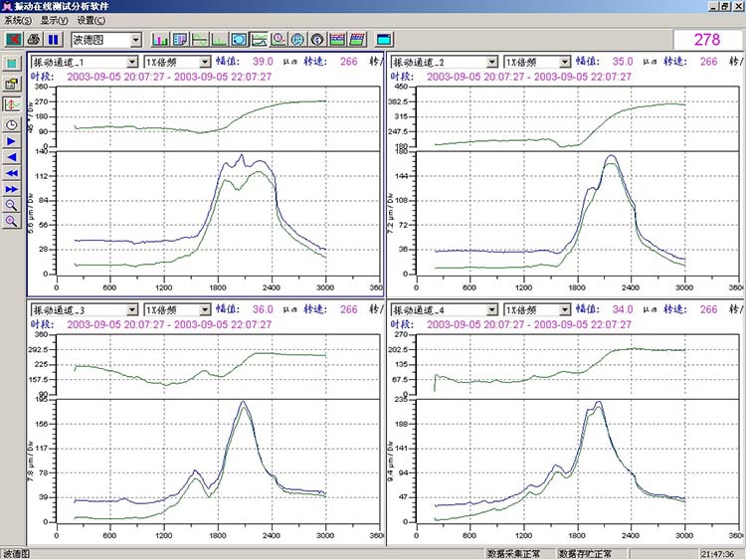Click the fast rewind double arrow
This screenshot has width=746, height=560.
(12, 173)
